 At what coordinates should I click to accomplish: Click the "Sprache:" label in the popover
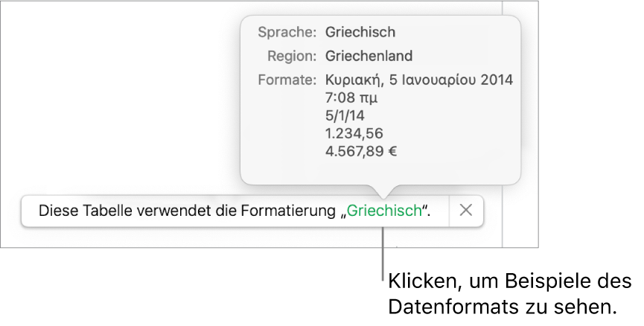287,33
